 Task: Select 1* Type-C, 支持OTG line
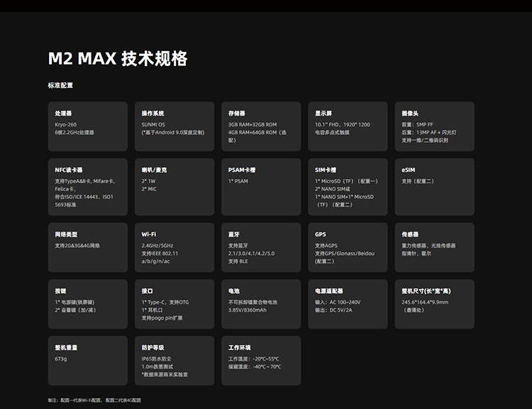165,302
